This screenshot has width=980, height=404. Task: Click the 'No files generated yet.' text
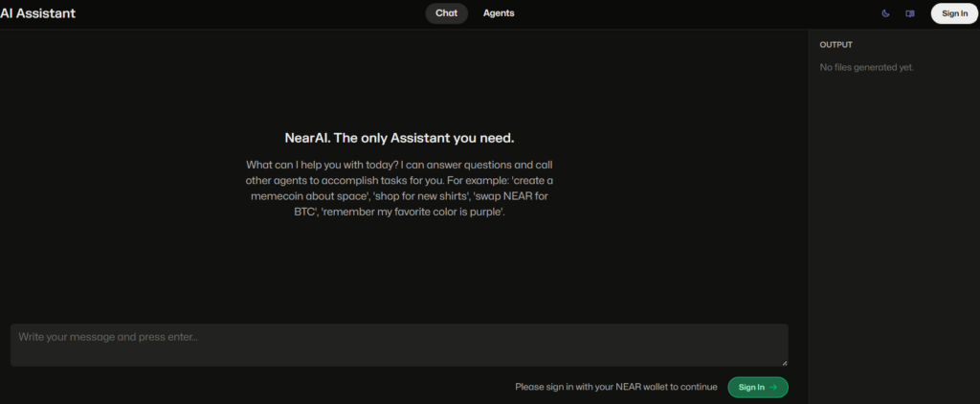pyautogui.click(x=867, y=68)
